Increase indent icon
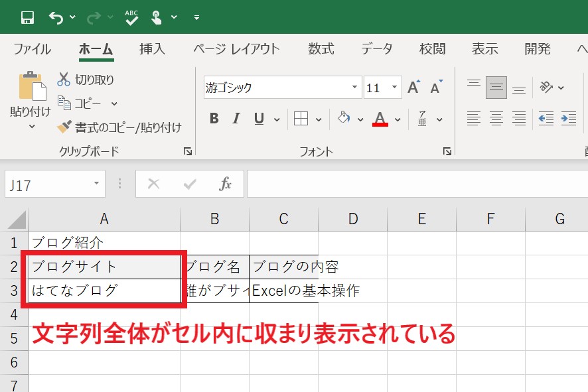This screenshot has height=392, width=588. coord(569,119)
